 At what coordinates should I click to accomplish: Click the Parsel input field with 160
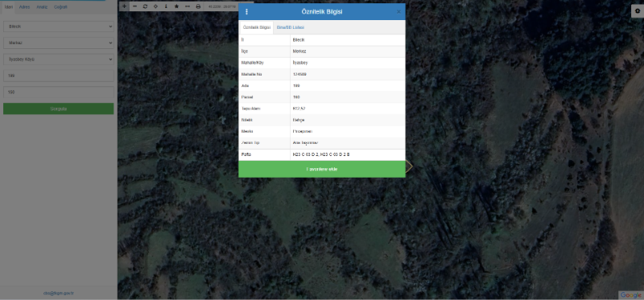(x=58, y=92)
